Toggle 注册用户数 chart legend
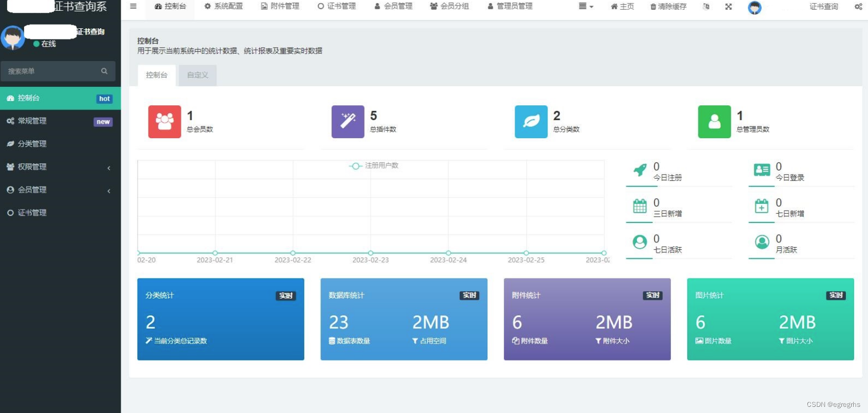This screenshot has width=868, height=413. 374,166
